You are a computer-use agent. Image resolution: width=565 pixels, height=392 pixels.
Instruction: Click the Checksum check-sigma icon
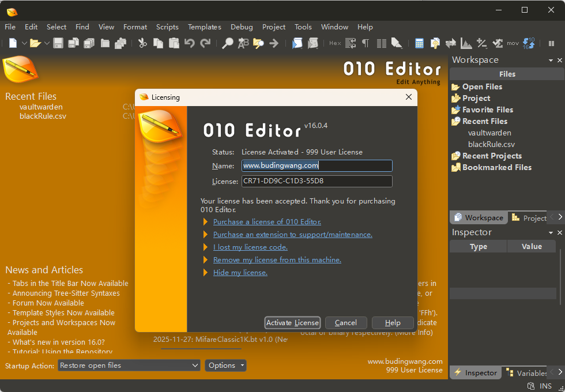coord(497,43)
